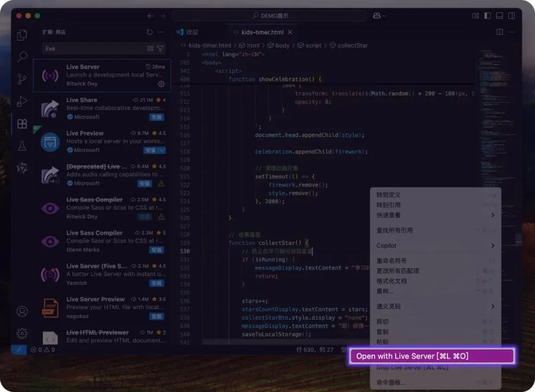Install the Live Preview extension
This screenshot has height=392, width=535.
151,150
